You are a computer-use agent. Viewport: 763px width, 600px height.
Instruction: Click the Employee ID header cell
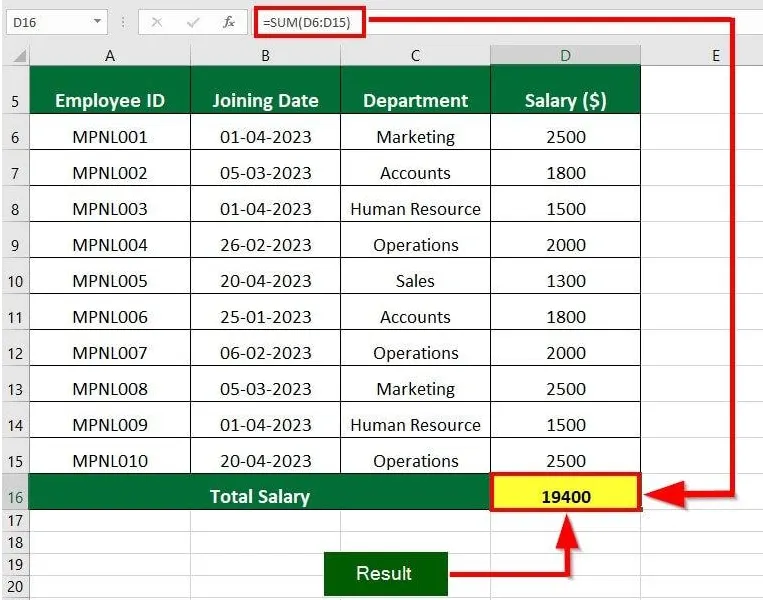coord(110,90)
